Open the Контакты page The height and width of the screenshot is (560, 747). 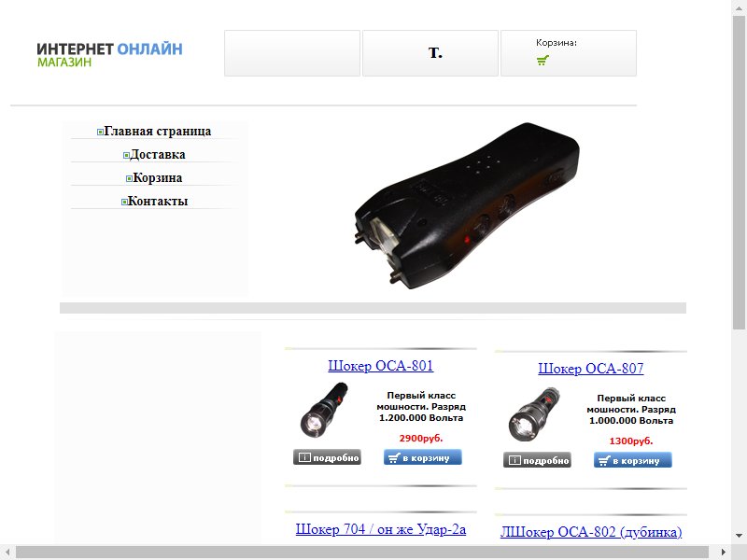[x=158, y=201]
